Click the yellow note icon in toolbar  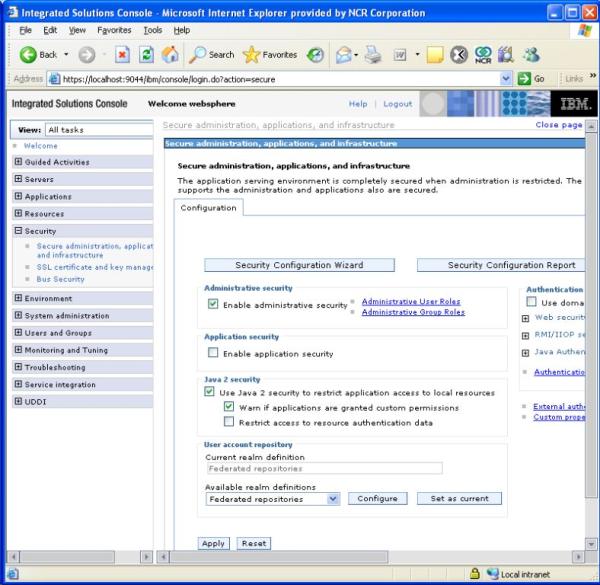pos(435,55)
